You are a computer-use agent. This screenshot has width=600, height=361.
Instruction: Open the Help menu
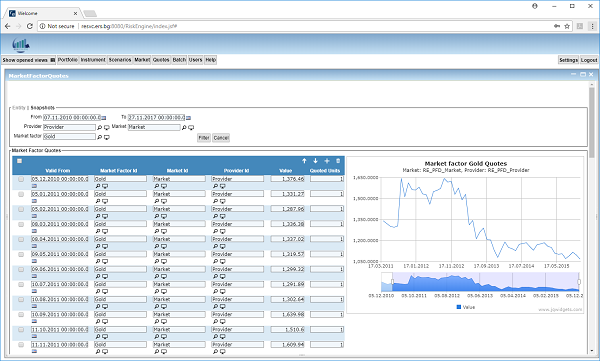point(210,60)
